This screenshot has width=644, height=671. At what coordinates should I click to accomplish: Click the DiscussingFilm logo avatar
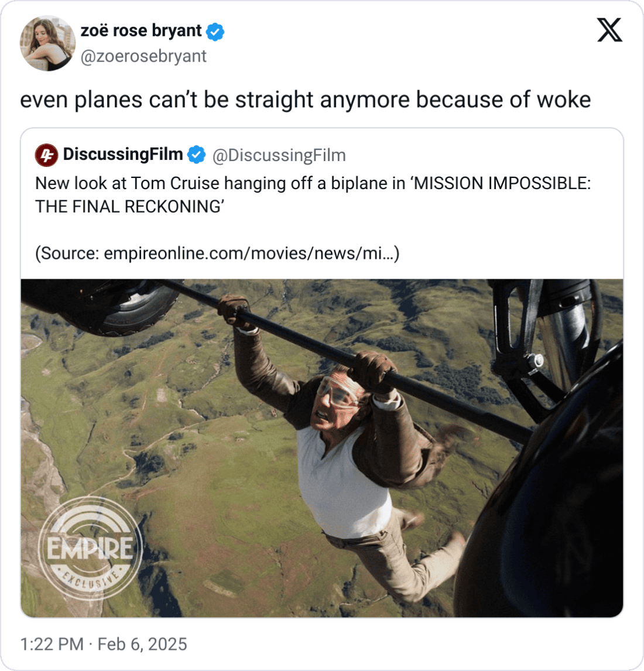pos(47,155)
